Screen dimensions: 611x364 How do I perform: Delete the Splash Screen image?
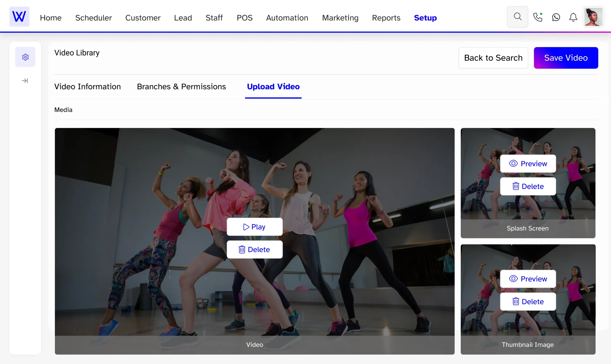tap(528, 187)
